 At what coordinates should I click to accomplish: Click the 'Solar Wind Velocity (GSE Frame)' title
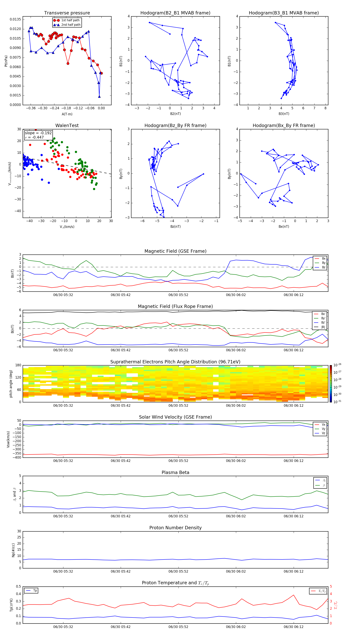pyautogui.click(x=175, y=417)
